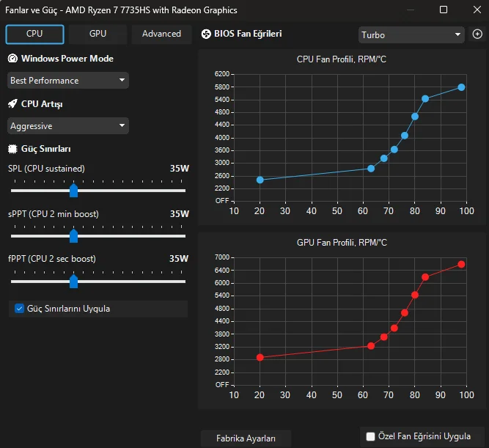Click the CPU Artışı rocket icon

click(x=12, y=103)
